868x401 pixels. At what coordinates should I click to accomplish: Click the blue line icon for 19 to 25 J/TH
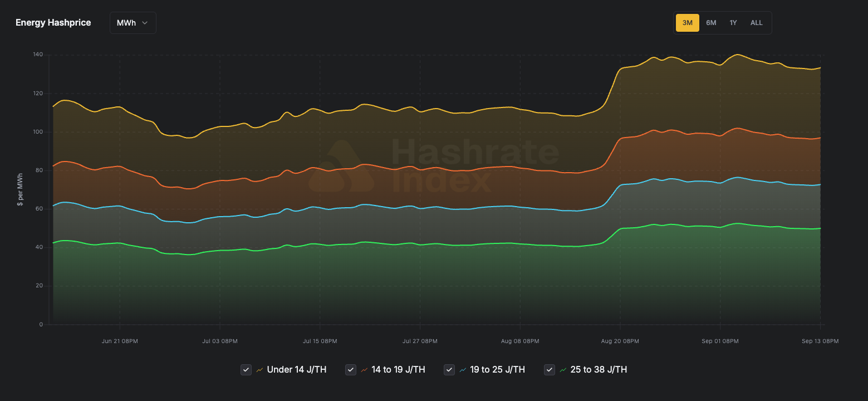click(463, 370)
